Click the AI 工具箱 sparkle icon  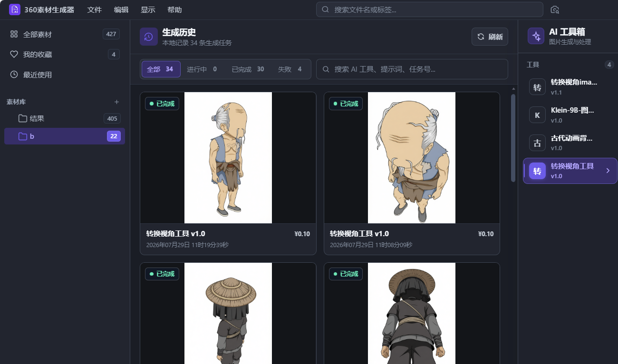point(536,36)
